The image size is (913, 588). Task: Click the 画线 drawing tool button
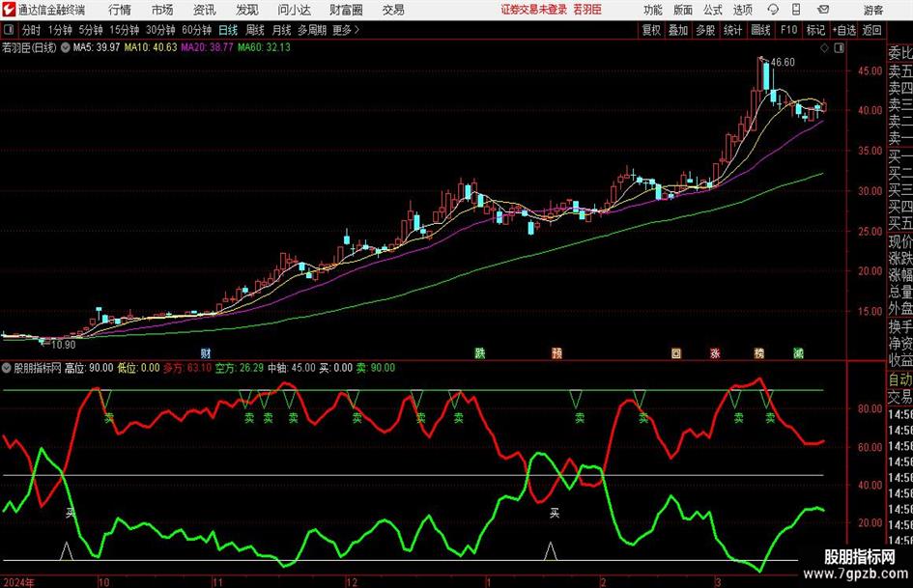pos(761,30)
